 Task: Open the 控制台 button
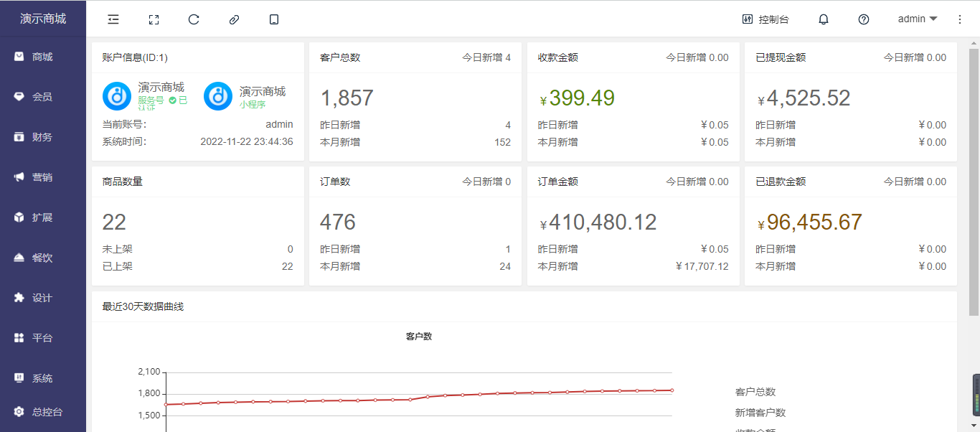(x=766, y=19)
